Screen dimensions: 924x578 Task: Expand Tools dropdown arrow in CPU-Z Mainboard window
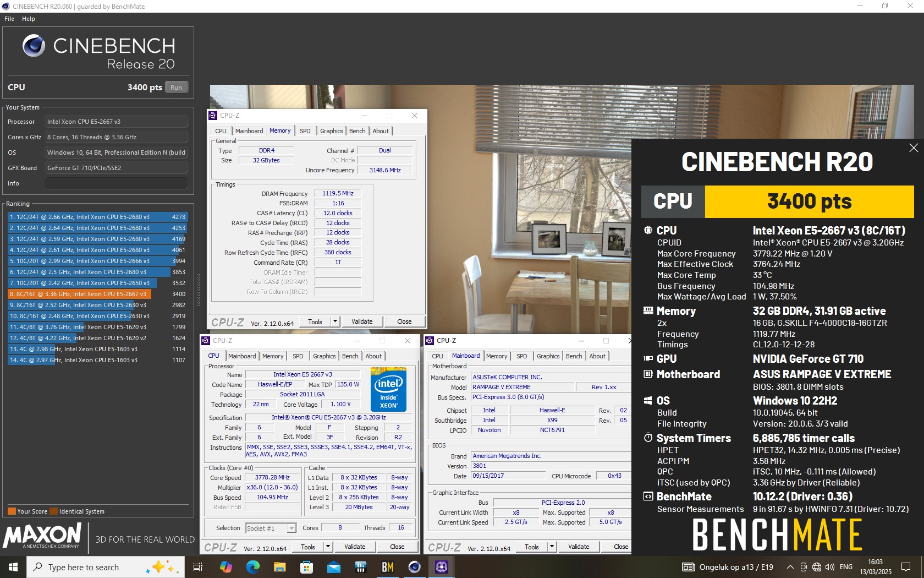[552, 547]
